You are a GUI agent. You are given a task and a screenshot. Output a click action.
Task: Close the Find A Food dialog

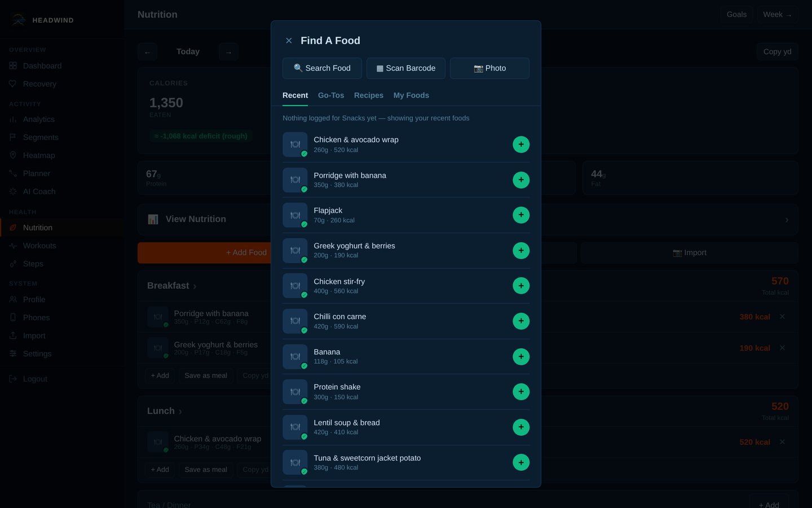(x=289, y=41)
